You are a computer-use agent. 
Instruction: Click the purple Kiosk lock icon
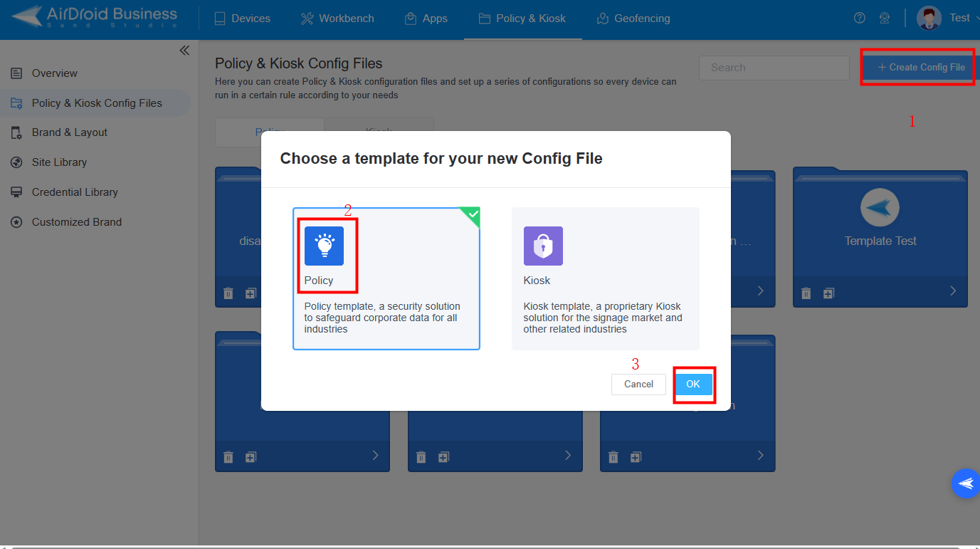543,246
